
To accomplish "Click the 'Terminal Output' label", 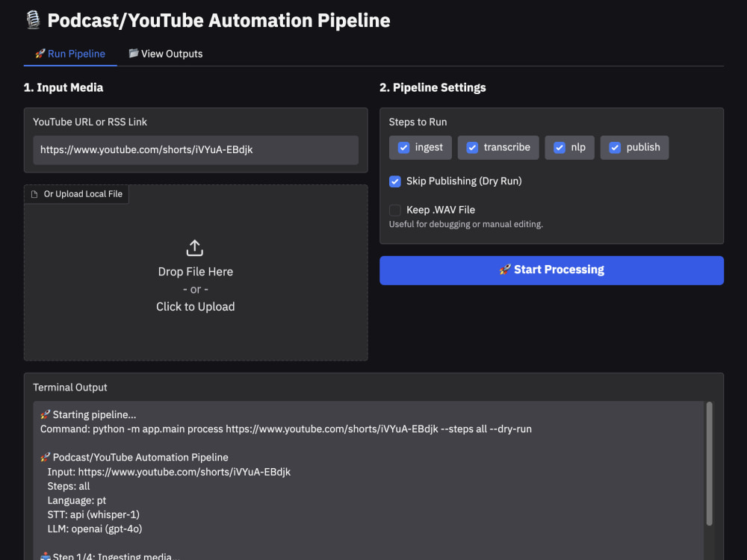I will (x=70, y=388).
